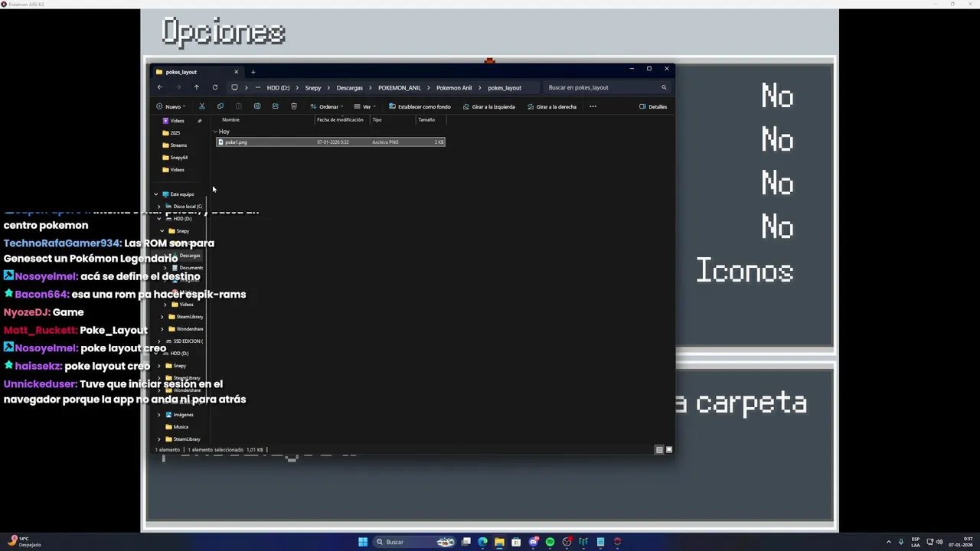Open the See more (three dots) menu
The width and height of the screenshot is (980, 551).
pyautogui.click(x=593, y=106)
